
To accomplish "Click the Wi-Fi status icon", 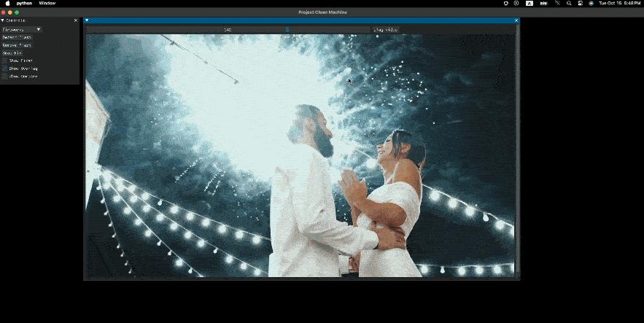I will pyautogui.click(x=557, y=4).
